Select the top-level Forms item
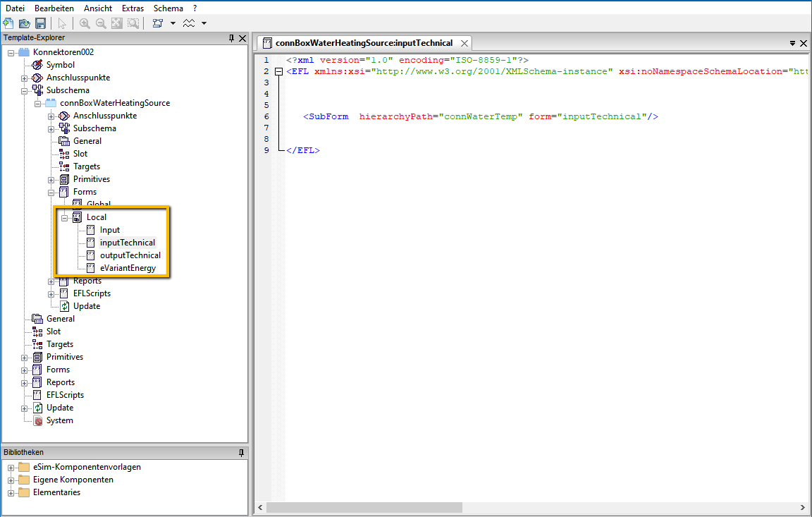This screenshot has height=517, width=812. pos(58,370)
